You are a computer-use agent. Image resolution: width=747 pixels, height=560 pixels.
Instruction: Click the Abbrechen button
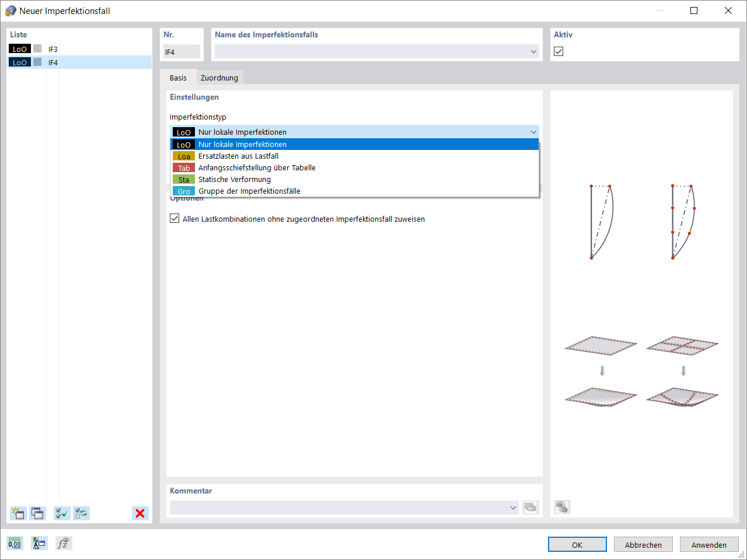click(643, 544)
